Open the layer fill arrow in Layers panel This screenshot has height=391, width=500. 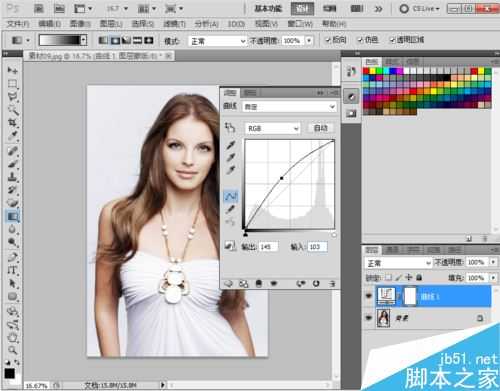[x=493, y=278]
